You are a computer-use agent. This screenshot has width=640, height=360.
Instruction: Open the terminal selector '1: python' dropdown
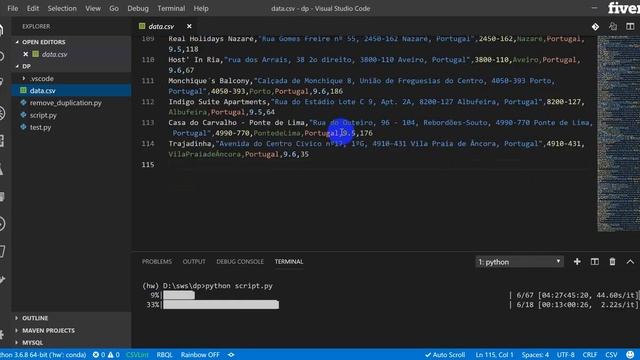[519, 262]
